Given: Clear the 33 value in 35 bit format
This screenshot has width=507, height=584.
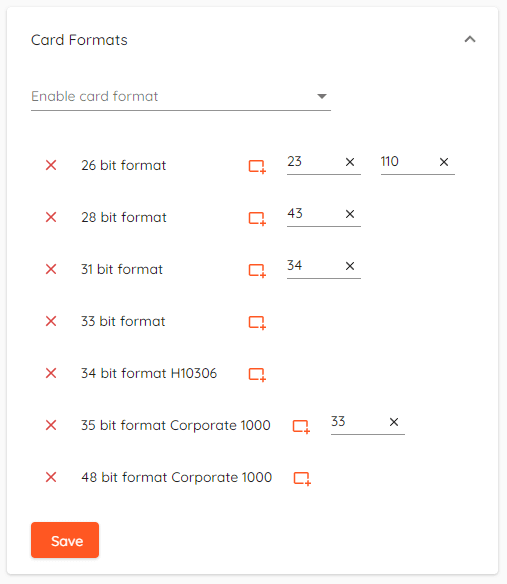Looking at the screenshot, I should (x=394, y=422).
